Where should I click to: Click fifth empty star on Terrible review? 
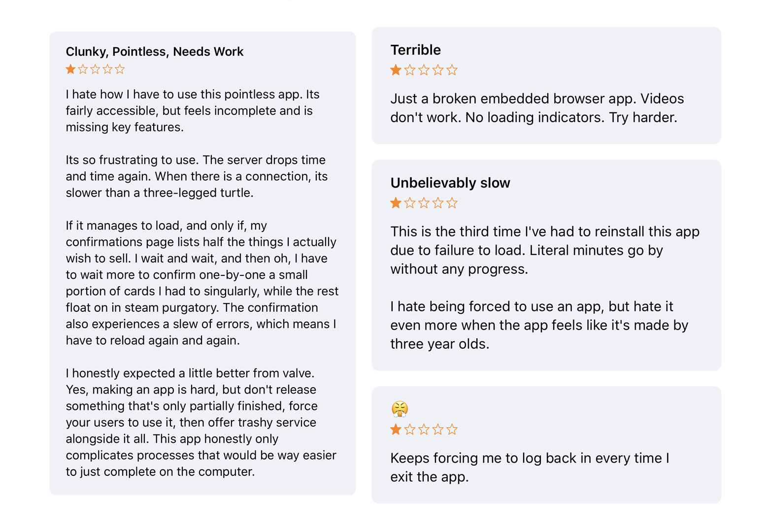(x=452, y=70)
